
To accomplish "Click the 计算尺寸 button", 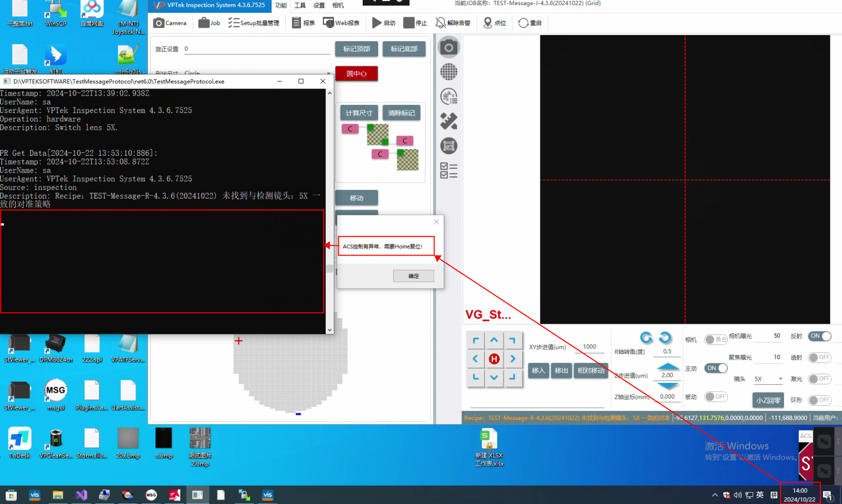I will (x=359, y=113).
